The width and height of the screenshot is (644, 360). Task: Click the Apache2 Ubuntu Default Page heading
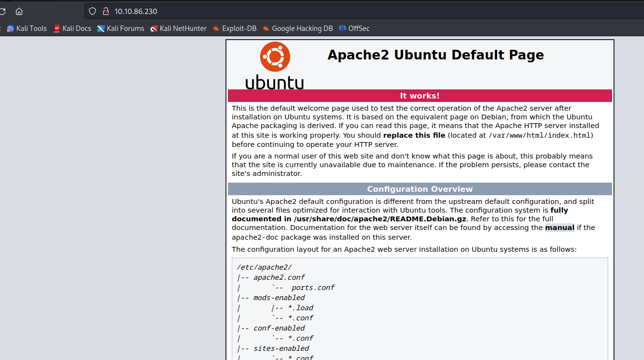(x=435, y=55)
